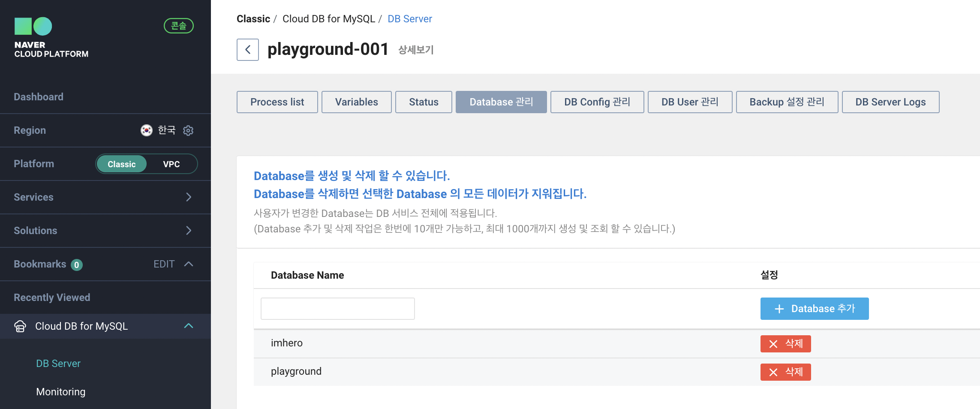Switch platform to Classic
Viewport: 980px width, 409px height.
[122, 164]
